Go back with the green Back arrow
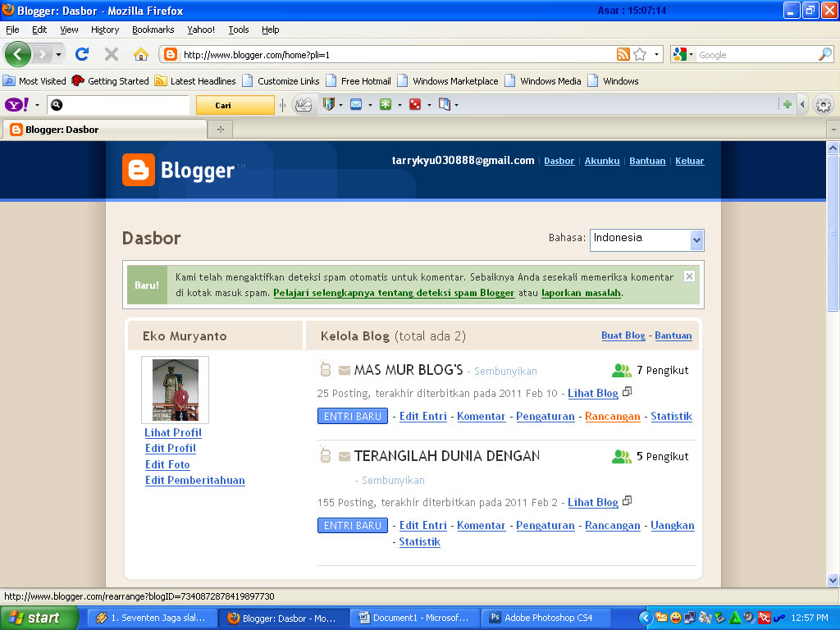Image resolution: width=840 pixels, height=630 pixels. pyautogui.click(x=18, y=54)
